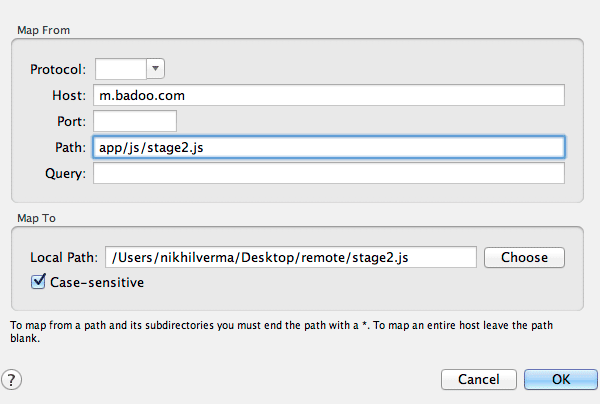Confirm the mapping with OK
The width and height of the screenshot is (600, 404).
tap(561, 380)
